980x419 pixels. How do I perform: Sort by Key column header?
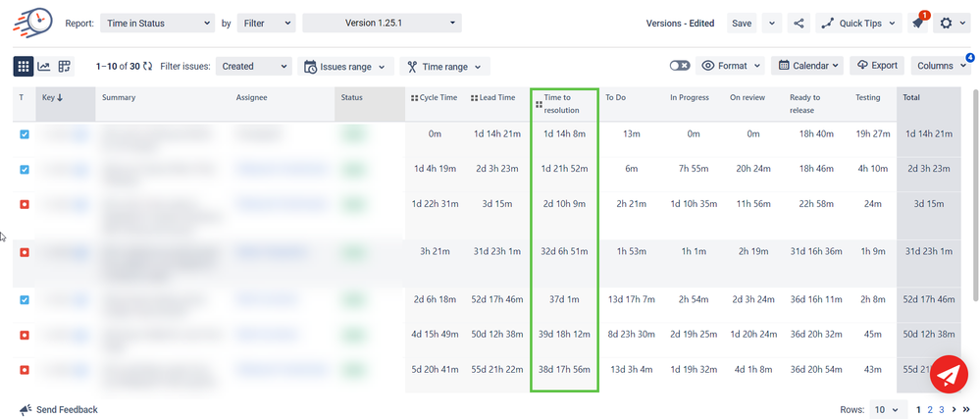(x=65, y=104)
